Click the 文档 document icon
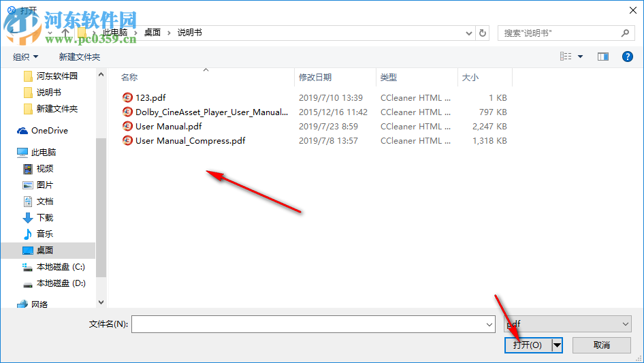Screen dimensions: 644x363 [x=27, y=202]
